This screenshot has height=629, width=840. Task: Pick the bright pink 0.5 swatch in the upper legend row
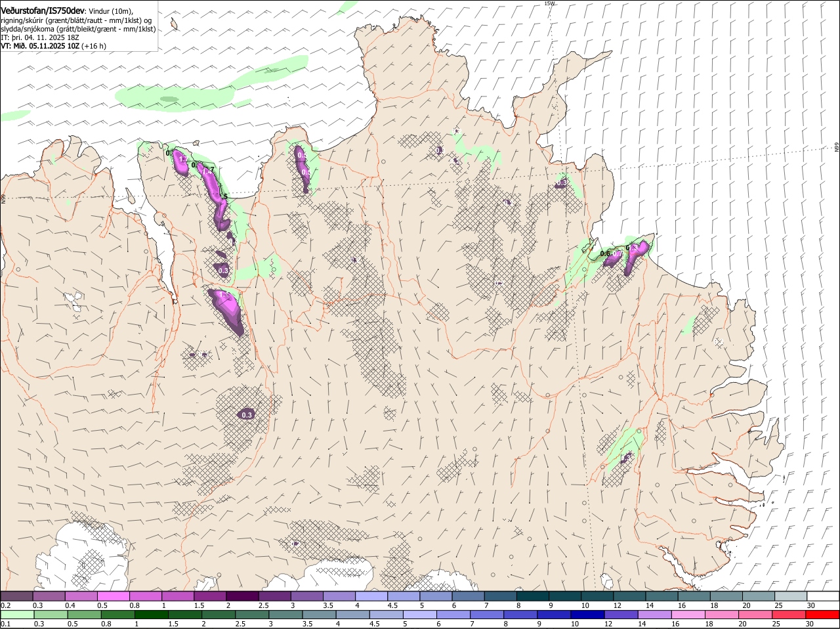pyautogui.click(x=113, y=596)
